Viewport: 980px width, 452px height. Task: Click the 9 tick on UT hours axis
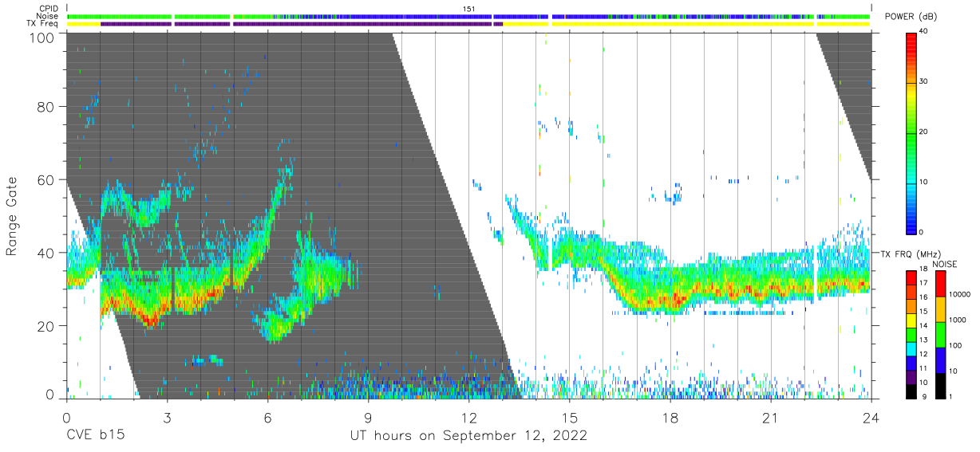coord(368,418)
